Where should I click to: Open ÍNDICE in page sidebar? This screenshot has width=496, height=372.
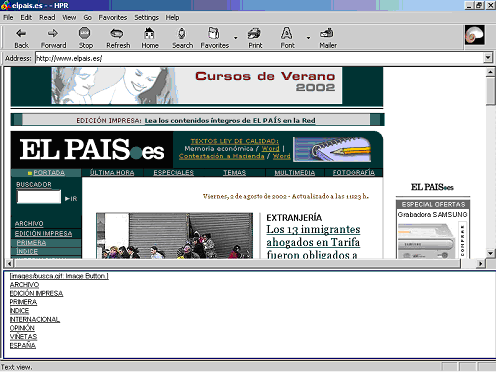tap(27, 251)
